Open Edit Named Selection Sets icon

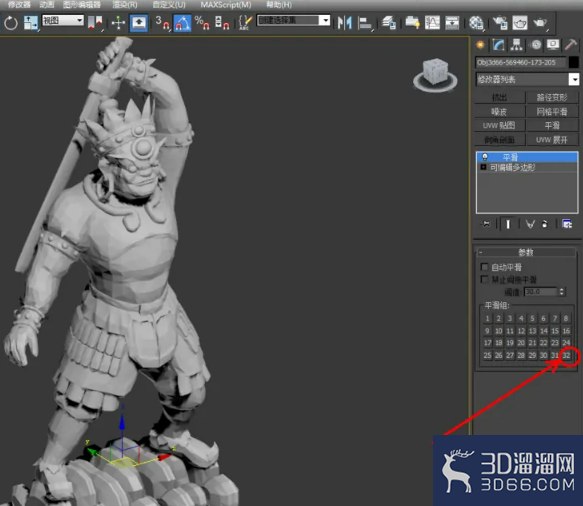pos(245,23)
